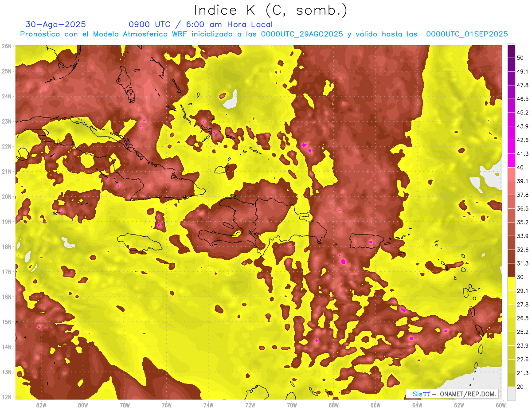Viewport: 532px width, 411px height.
Task: Click the longitude label 76W
Action: click(x=166, y=405)
